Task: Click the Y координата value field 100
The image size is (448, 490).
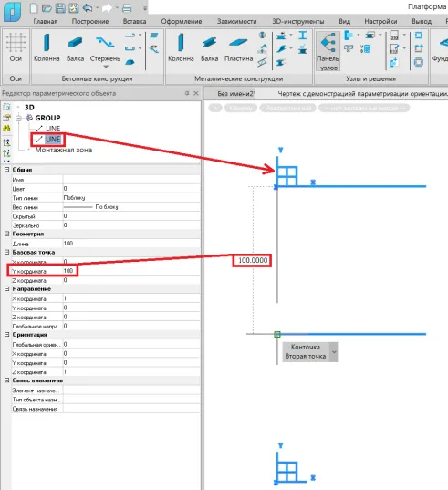Action: (x=131, y=271)
